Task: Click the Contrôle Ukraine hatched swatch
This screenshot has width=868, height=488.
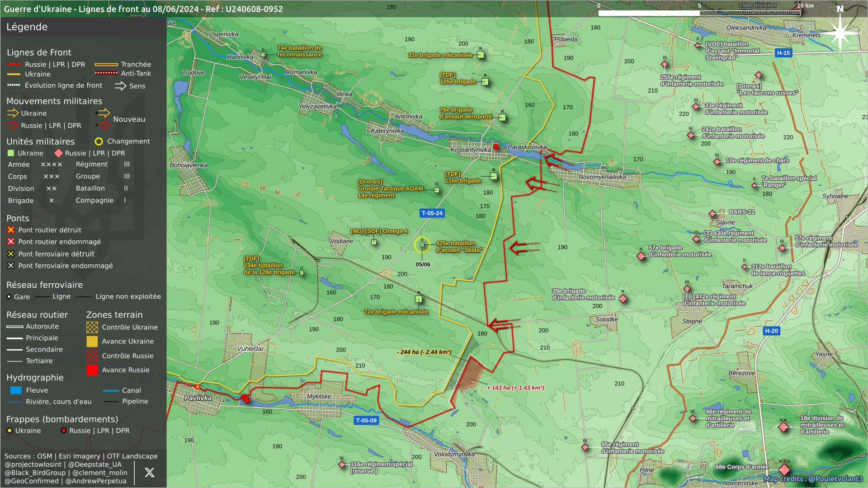Action: (92, 327)
